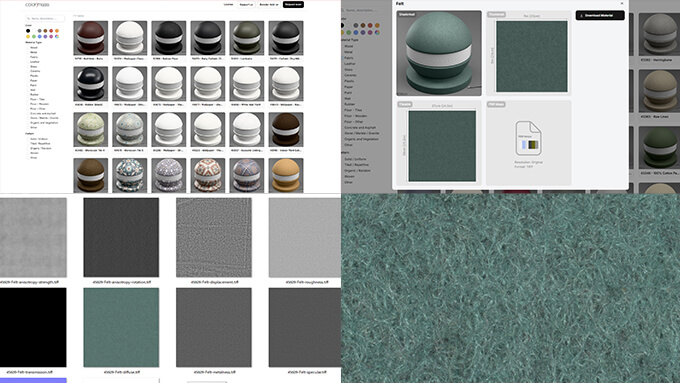
Task: Open the green floral Moroccan Tile sphere thumbnail
Action: (91, 130)
